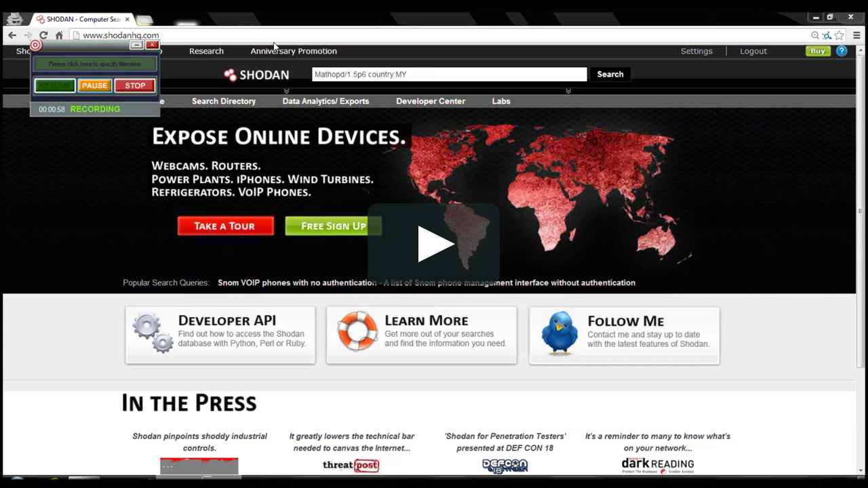The height and width of the screenshot is (488, 868).
Task: Click the Search button
Action: (x=610, y=75)
